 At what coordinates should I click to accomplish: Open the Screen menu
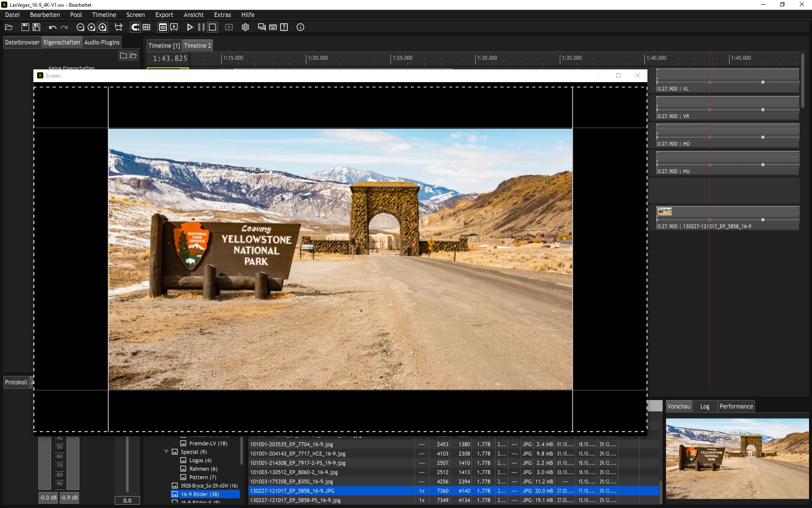(135, 15)
